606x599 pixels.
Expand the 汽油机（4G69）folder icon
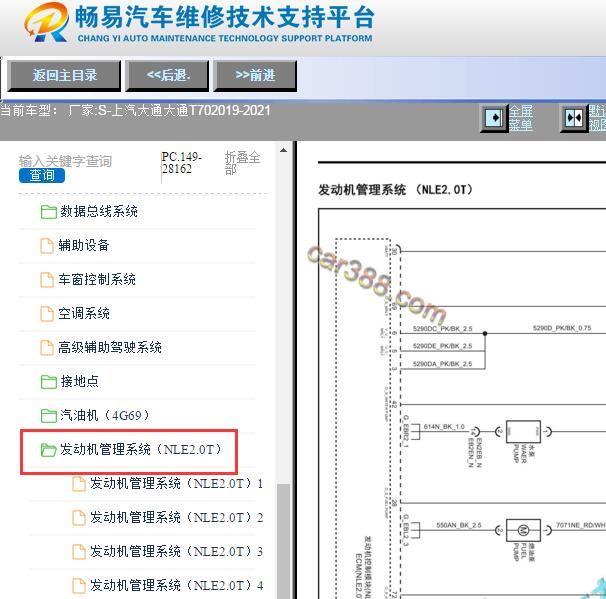49,416
